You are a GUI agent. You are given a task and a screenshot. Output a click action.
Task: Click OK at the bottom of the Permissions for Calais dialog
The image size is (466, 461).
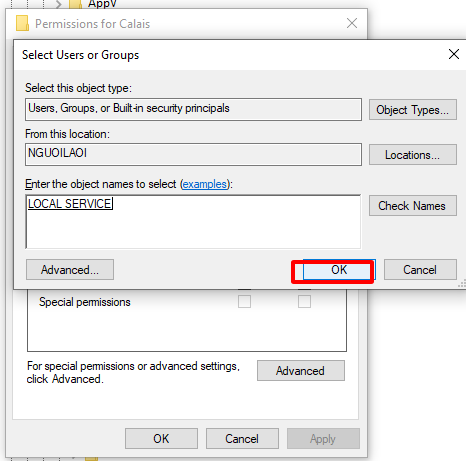161,439
